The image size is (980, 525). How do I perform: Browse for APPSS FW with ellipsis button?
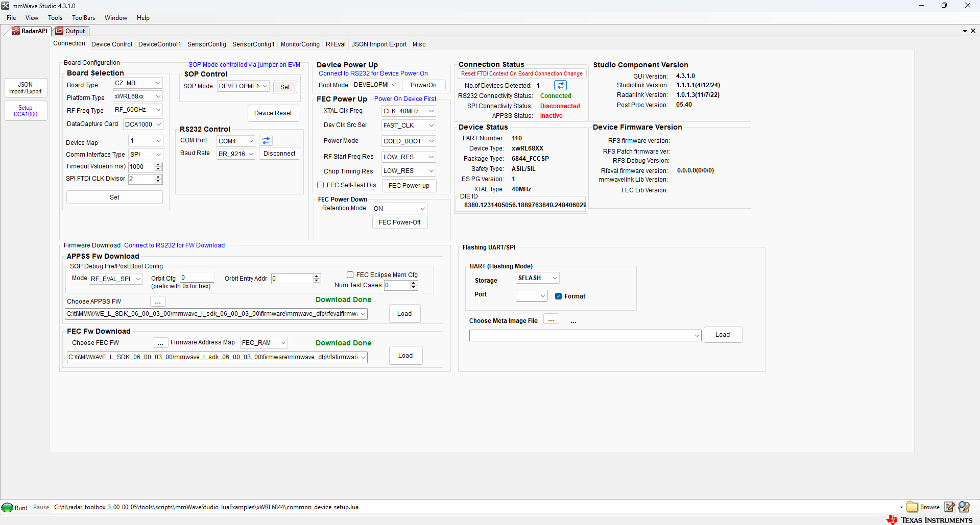pos(158,302)
